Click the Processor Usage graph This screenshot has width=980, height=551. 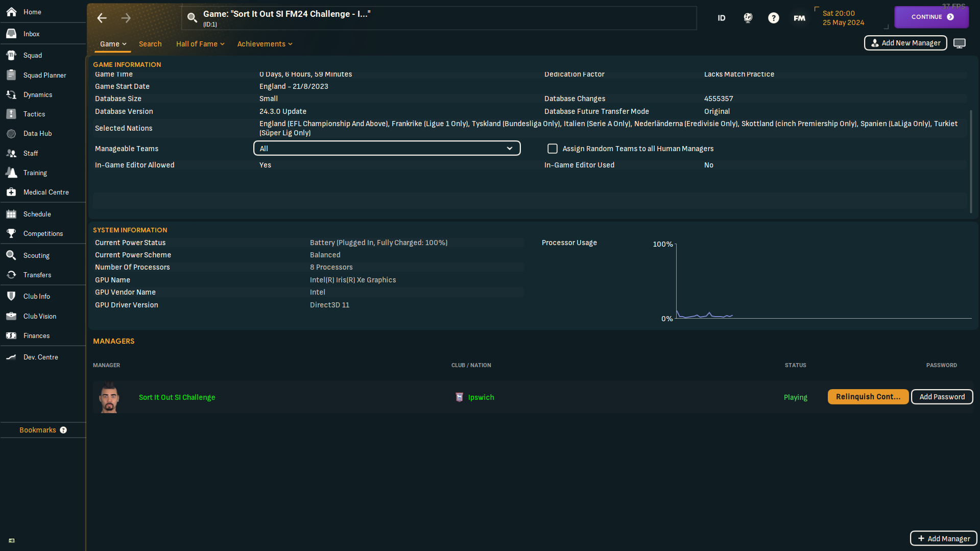pos(823,281)
